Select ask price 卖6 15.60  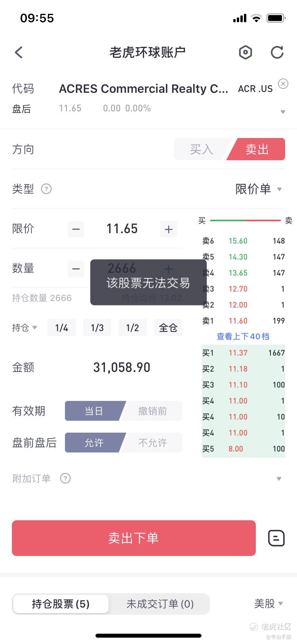click(244, 241)
